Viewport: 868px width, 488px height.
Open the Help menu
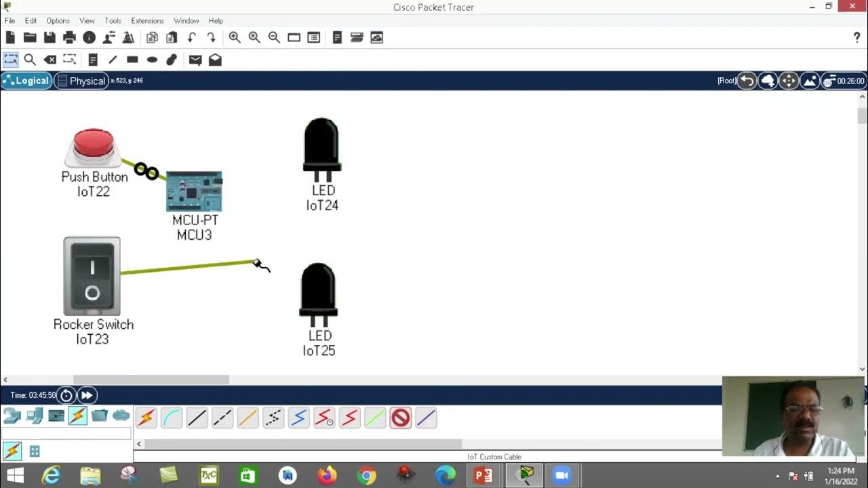pos(216,21)
